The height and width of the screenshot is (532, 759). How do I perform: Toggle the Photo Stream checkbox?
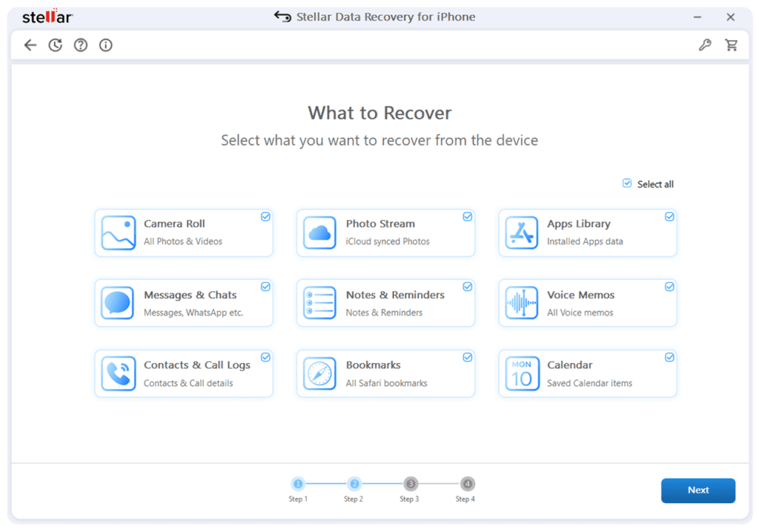pyautogui.click(x=468, y=216)
